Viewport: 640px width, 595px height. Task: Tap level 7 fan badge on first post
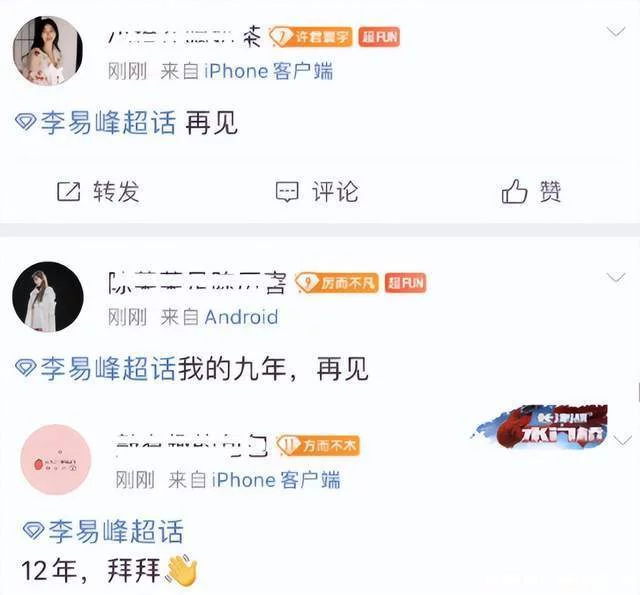310,37
